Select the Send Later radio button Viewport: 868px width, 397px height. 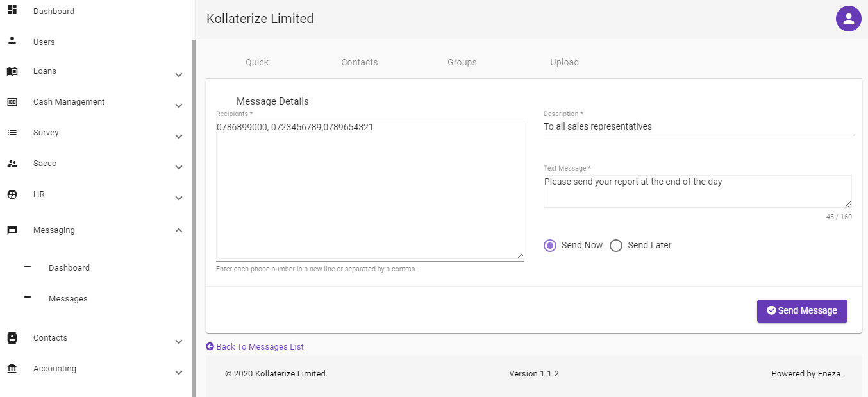tap(616, 246)
